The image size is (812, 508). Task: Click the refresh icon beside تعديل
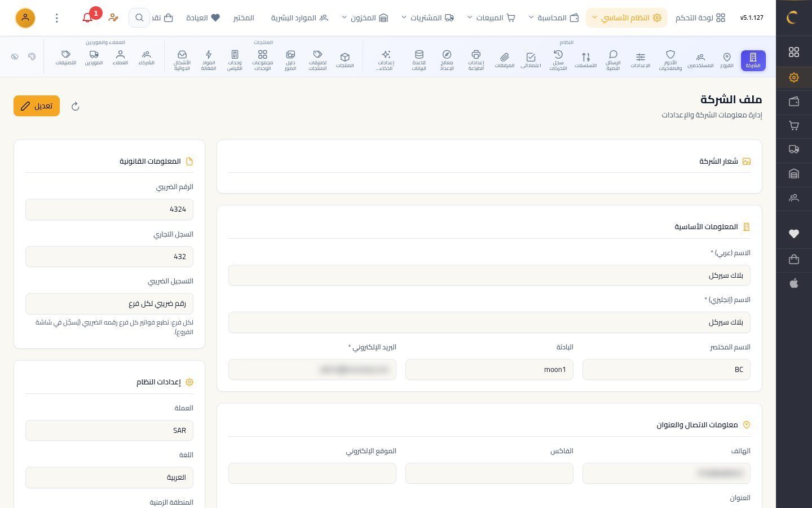coord(76,106)
